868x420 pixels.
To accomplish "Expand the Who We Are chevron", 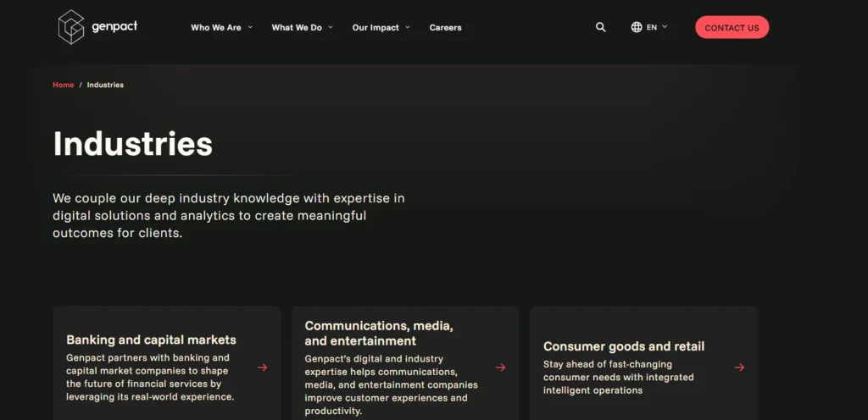I will [x=250, y=27].
